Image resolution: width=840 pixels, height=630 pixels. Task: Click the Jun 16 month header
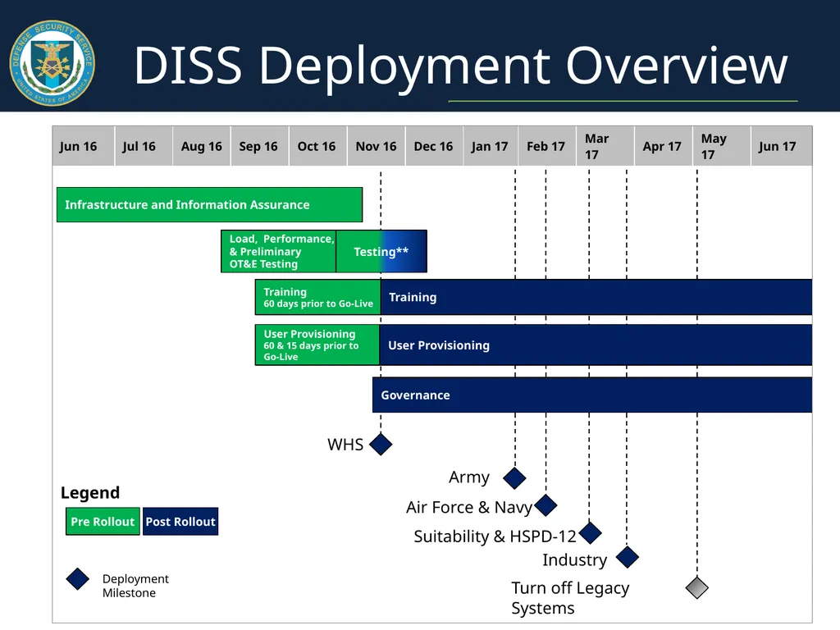pyautogui.click(x=83, y=146)
